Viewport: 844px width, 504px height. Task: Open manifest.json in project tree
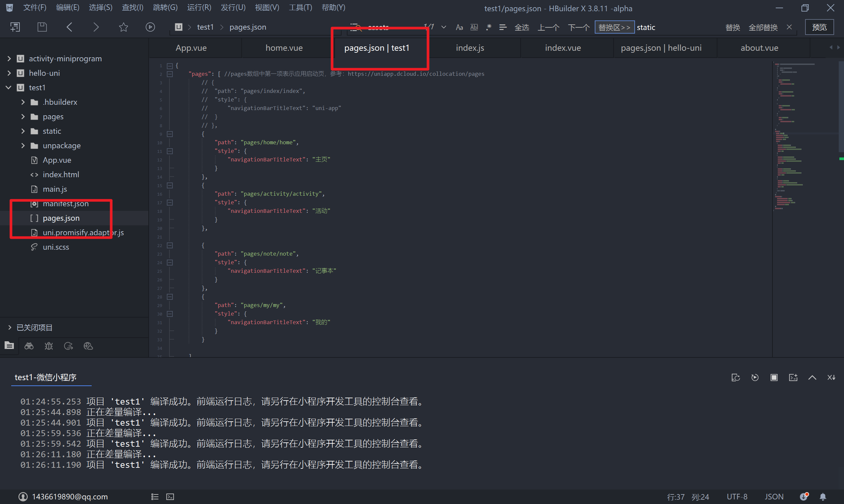pyautogui.click(x=66, y=204)
